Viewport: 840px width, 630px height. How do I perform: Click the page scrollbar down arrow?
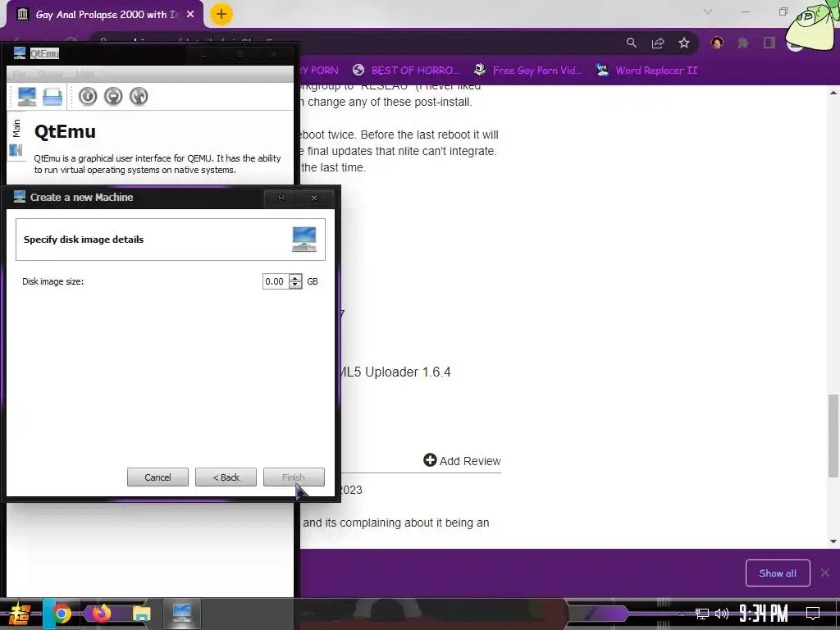(833, 541)
